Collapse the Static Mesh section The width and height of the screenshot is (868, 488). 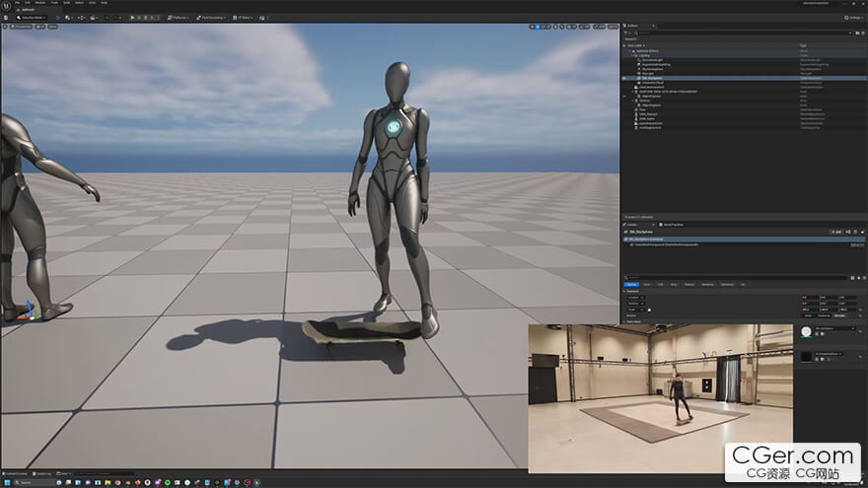624,321
